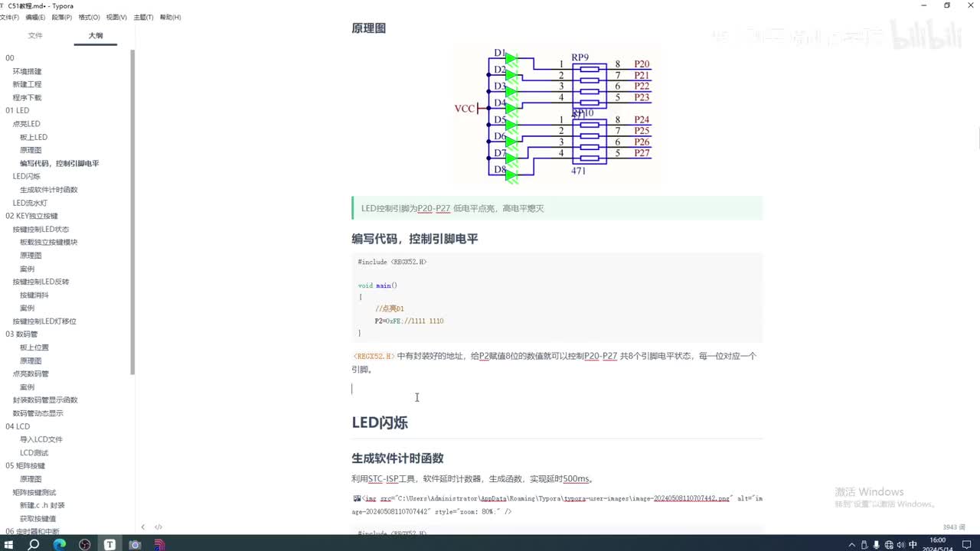Switch sidebar to 文件 tab
980x551 pixels.
[35, 35]
